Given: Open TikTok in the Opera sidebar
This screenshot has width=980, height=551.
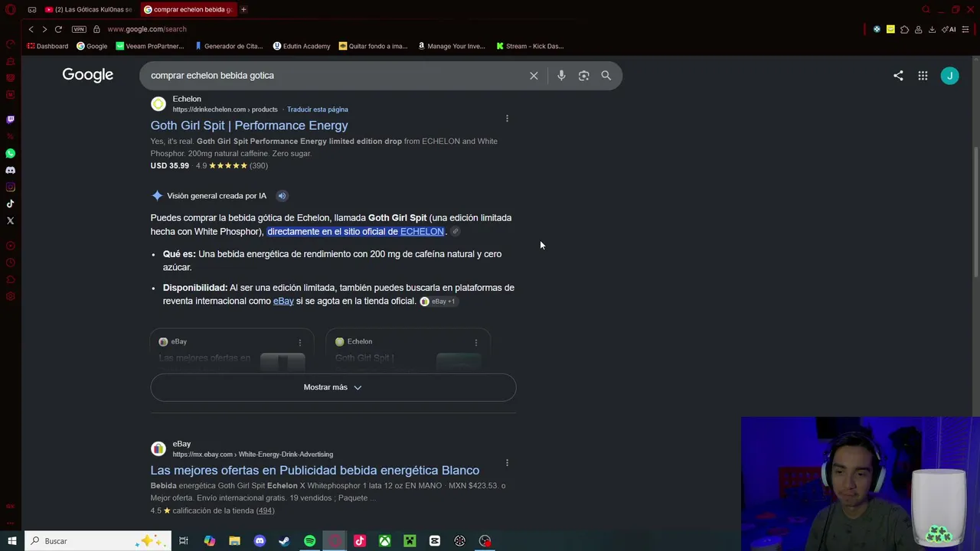Looking at the screenshot, I should click(10, 204).
